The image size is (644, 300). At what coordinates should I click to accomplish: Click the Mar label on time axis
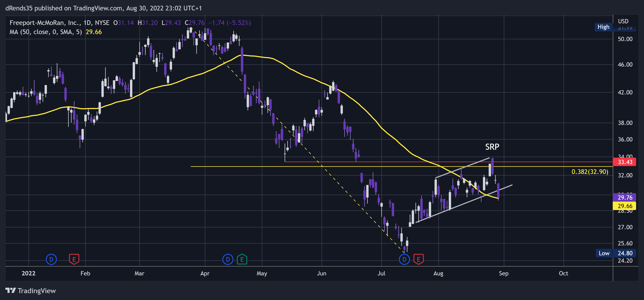[x=139, y=273]
